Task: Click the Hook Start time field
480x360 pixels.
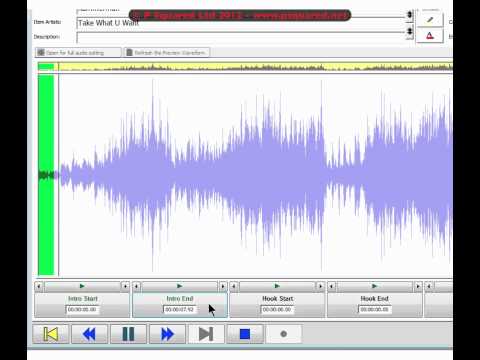Action: (x=277, y=310)
